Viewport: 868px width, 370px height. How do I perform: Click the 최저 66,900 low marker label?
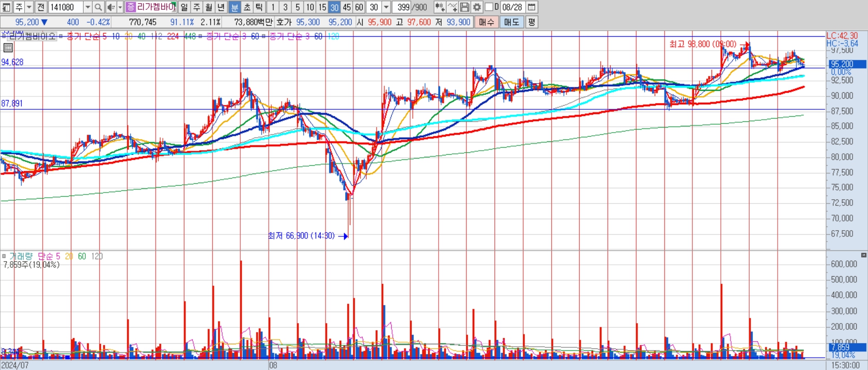point(301,236)
